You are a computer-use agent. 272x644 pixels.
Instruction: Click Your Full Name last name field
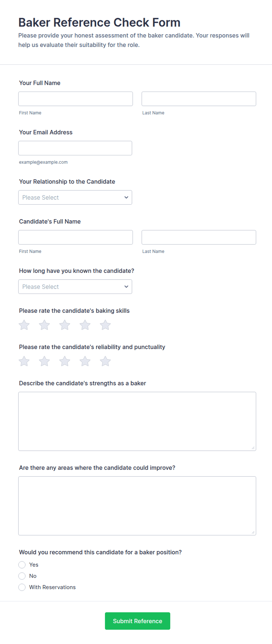tap(199, 99)
